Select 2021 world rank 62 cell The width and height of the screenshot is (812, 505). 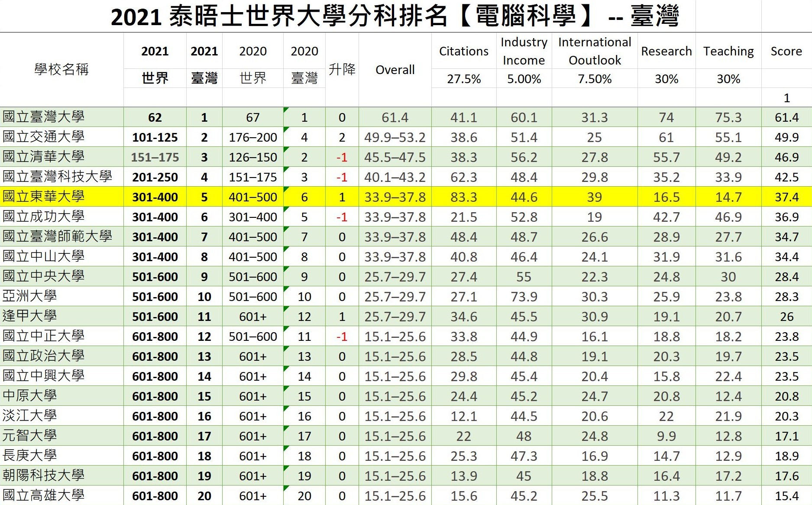[x=155, y=117]
